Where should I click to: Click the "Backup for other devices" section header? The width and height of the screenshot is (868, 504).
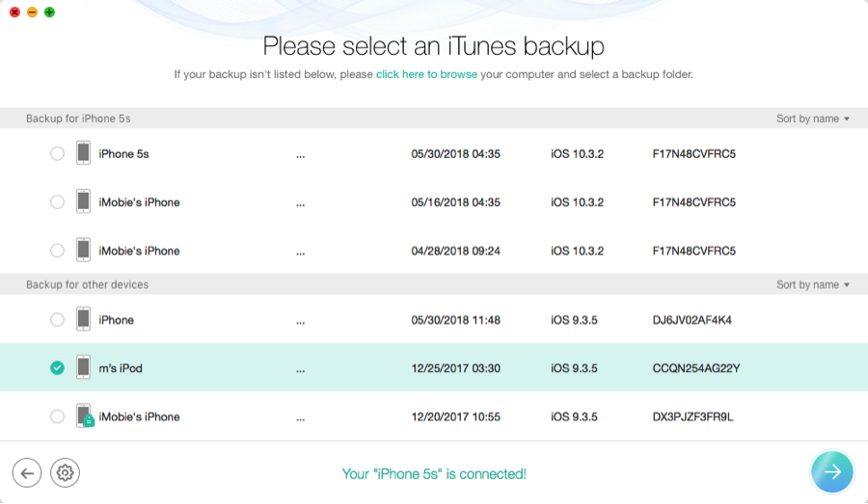pyautogui.click(x=87, y=284)
